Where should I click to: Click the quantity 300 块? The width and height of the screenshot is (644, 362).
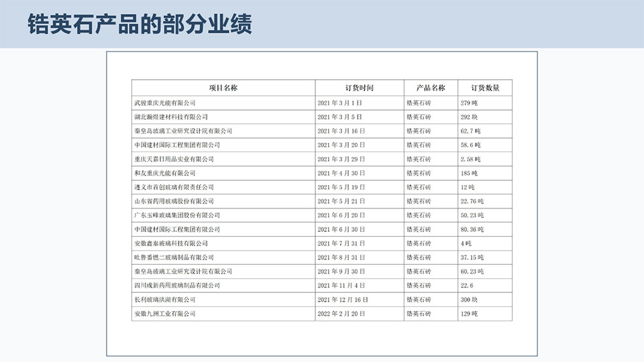click(469, 300)
